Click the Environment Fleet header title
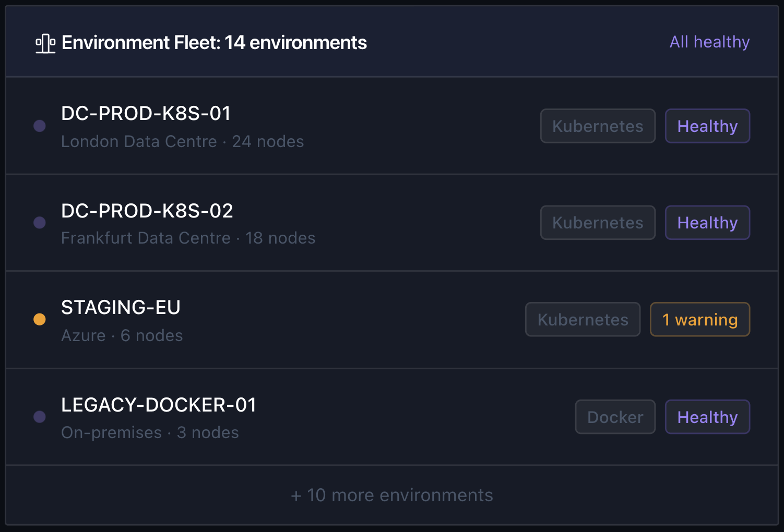Viewport: 784px width, 532px height. tap(214, 43)
